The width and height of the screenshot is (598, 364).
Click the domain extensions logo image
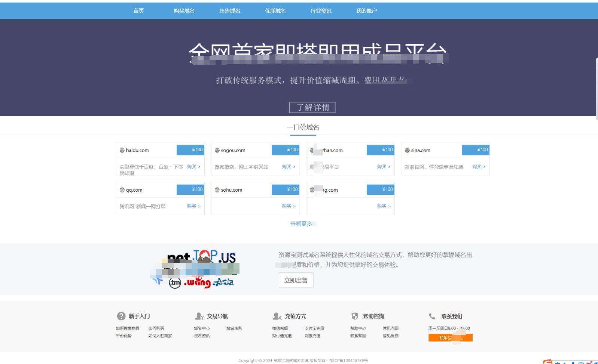click(x=195, y=269)
